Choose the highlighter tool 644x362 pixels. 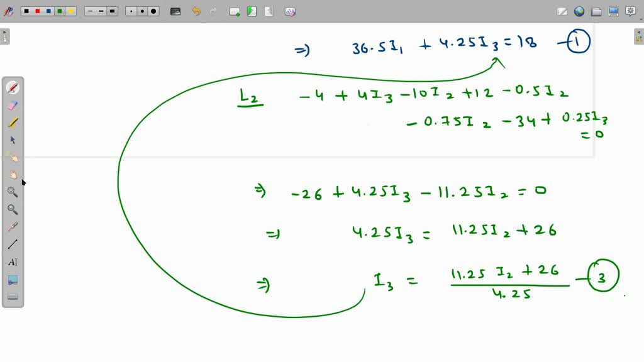click(x=13, y=122)
